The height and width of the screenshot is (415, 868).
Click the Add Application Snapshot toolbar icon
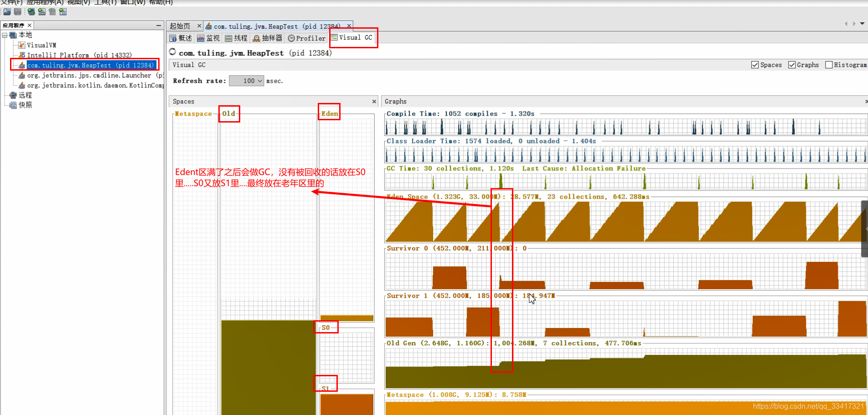[x=63, y=11]
